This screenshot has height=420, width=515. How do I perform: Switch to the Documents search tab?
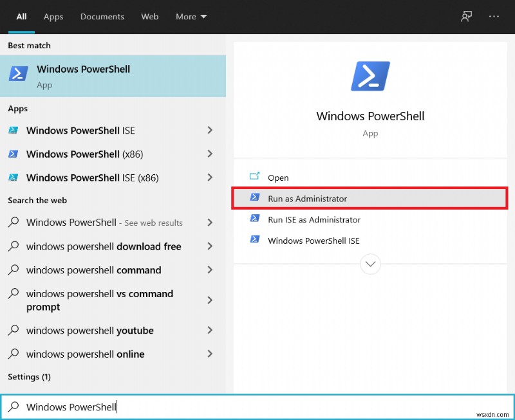point(102,17)
